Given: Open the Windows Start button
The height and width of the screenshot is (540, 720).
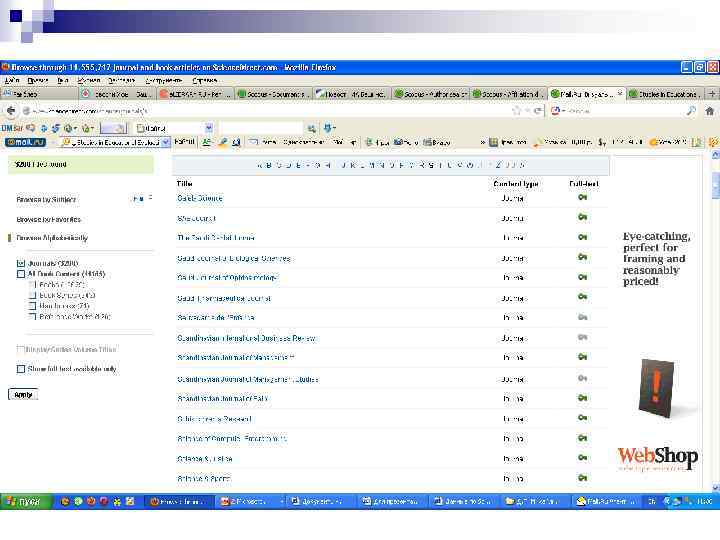Looking at the screenshot, I should point(25,501).
